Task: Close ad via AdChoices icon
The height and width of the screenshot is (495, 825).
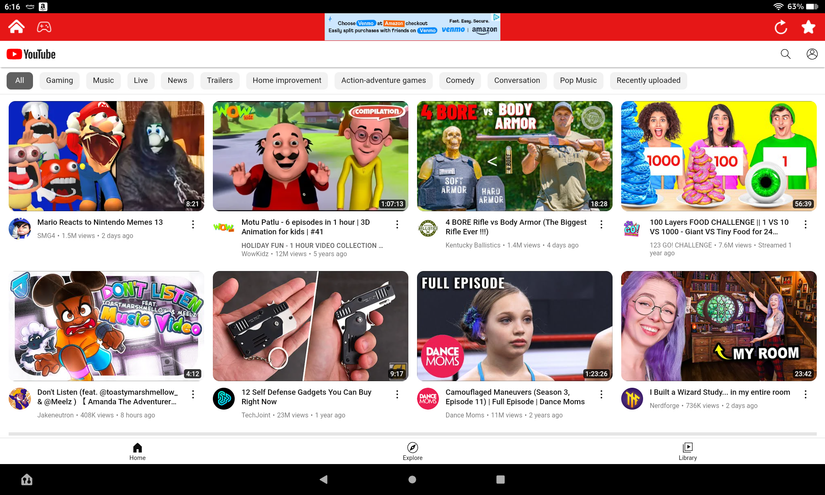Action: (x=496, y=17)
